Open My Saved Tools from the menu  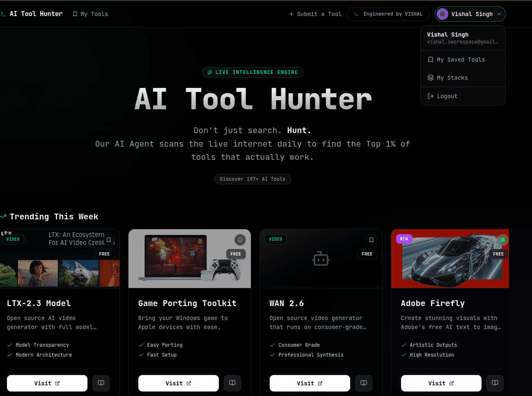pos(463,60)
